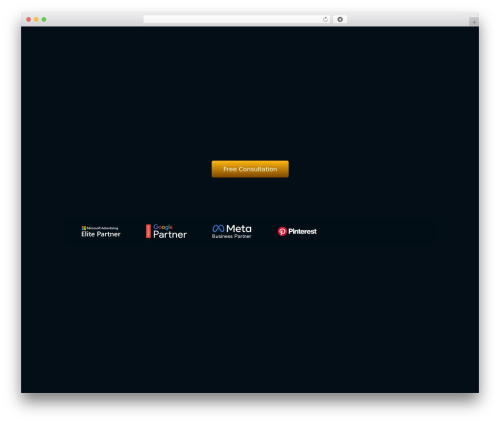This screenshot has height=423, width=500.
Task: Close the window with the red button
Action: [x=29, y=19]
